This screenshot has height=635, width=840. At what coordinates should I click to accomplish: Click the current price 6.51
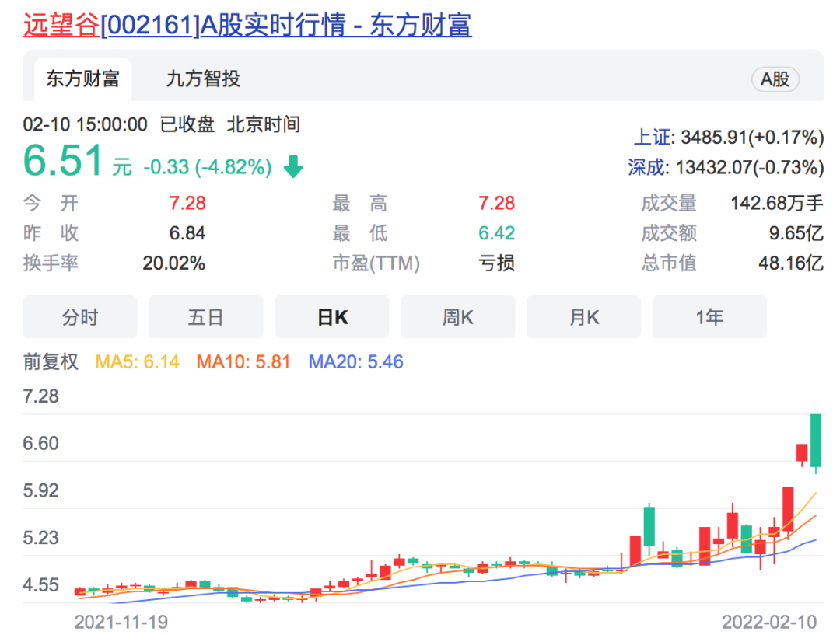63,162
